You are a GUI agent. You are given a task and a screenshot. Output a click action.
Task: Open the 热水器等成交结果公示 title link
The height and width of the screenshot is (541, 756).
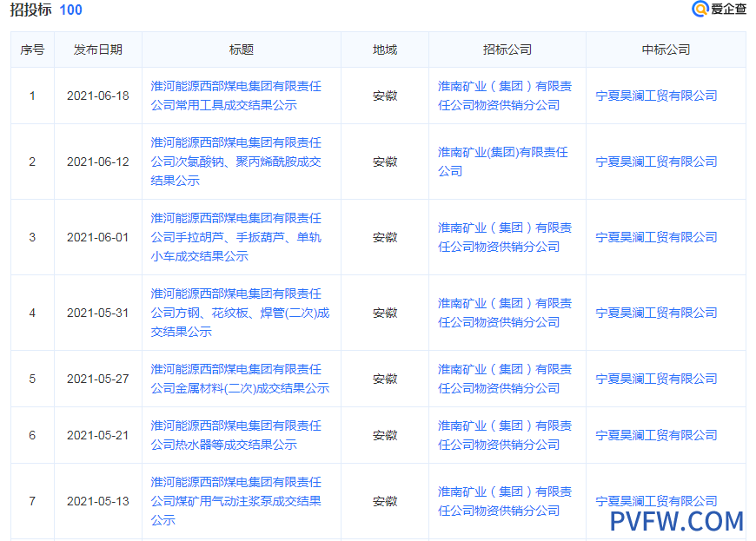click(x=235, y=435)
